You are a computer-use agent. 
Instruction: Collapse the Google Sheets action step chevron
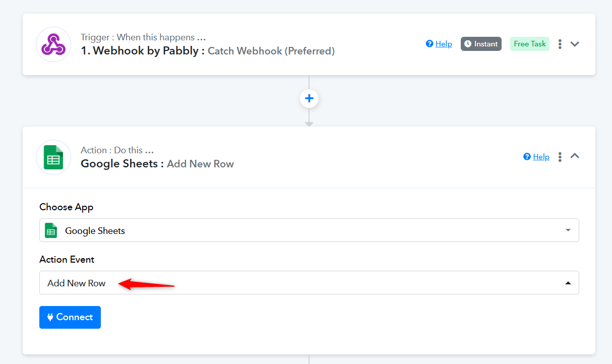coord(575,156)
